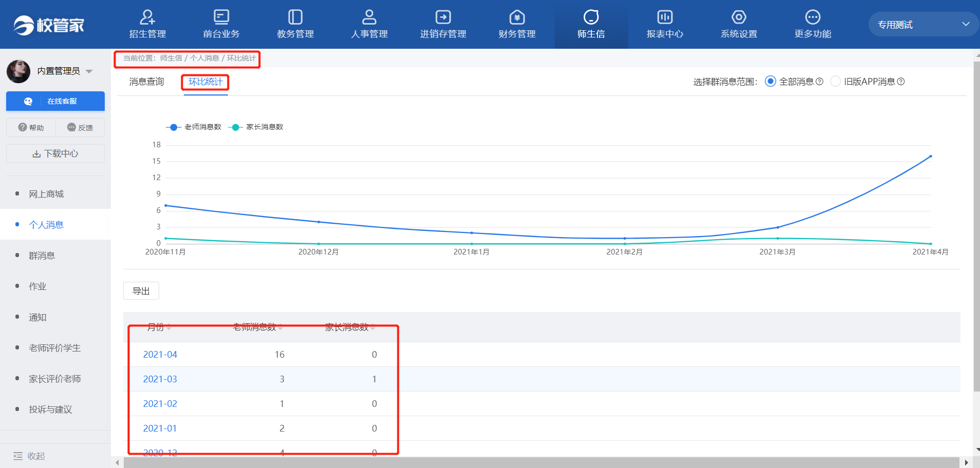Image resolution: width=980 pixels, height=468 pixels.
Task: Sort table by 家长消息数 column arrow
Action: tap(373, 327)
